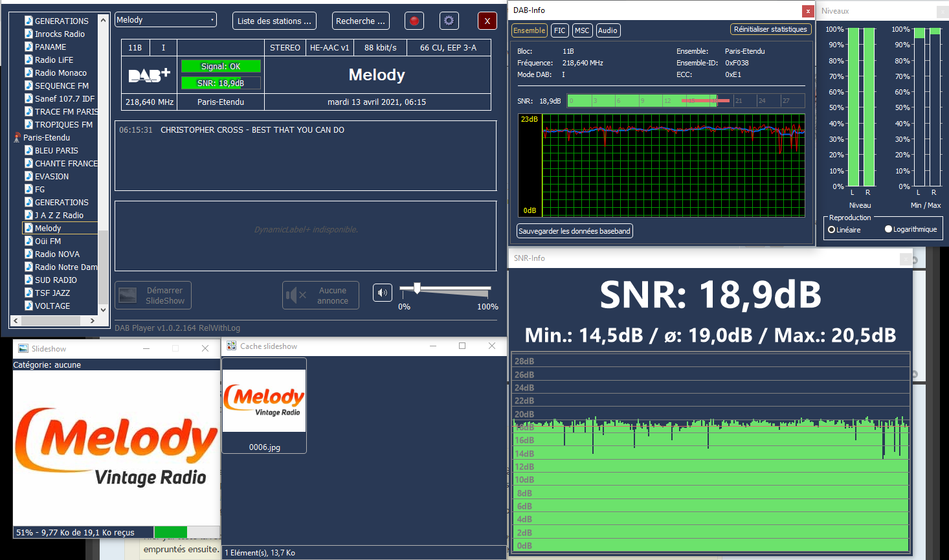Click the Signal: OK indicator
The image size is (949, 560).
(x=221, y=66)
